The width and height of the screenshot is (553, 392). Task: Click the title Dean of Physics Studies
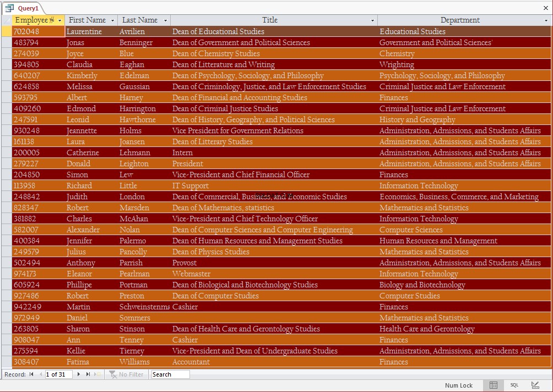pyautogui.click(x=274, y=252)
